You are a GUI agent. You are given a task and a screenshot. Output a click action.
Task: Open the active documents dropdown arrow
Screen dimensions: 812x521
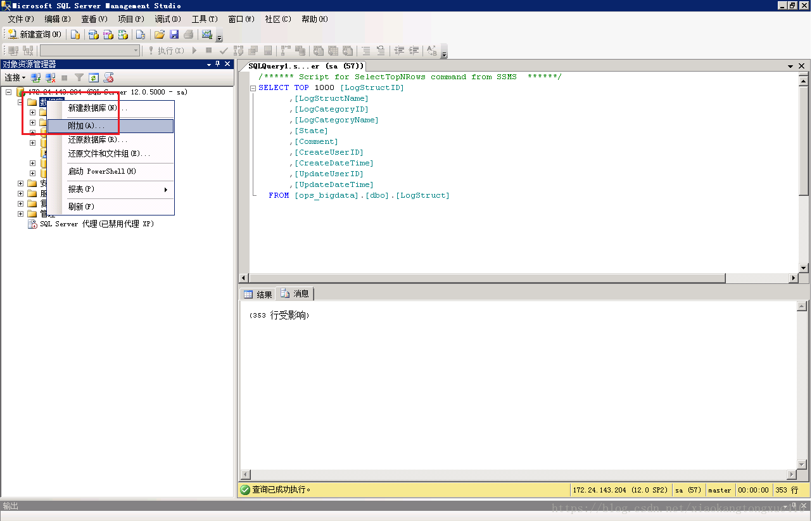click(x=790, y=66)
